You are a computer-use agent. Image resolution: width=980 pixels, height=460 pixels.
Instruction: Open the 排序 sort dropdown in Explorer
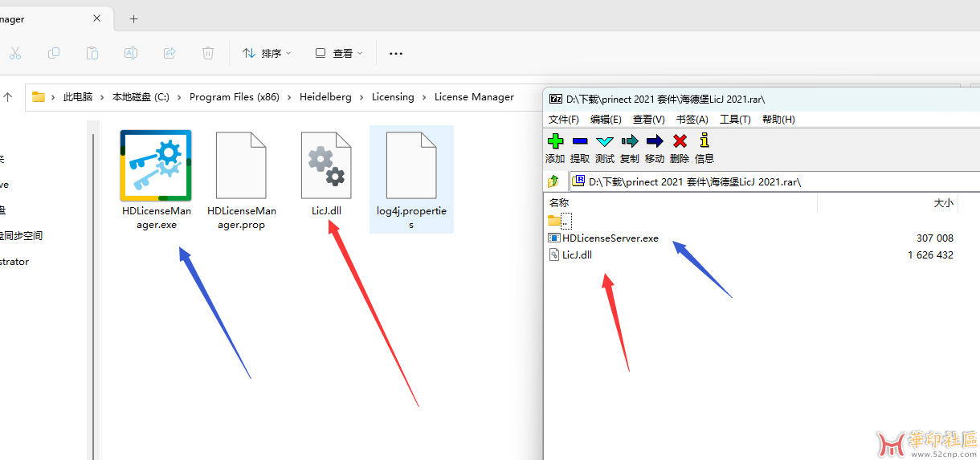coord(267,53)
